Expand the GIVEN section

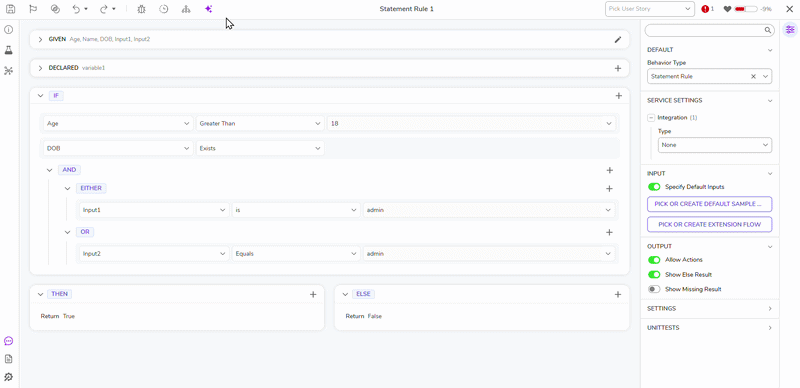pyautogui.click(x=41, y=39)
